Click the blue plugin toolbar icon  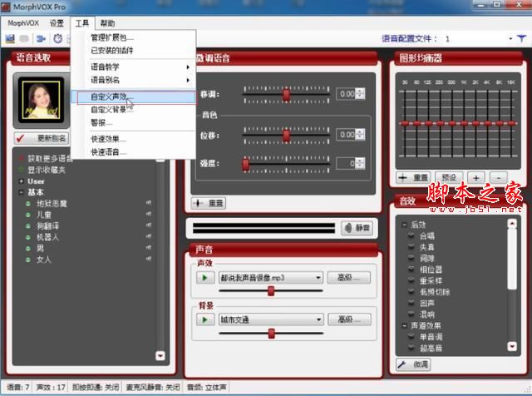point(41,39)
